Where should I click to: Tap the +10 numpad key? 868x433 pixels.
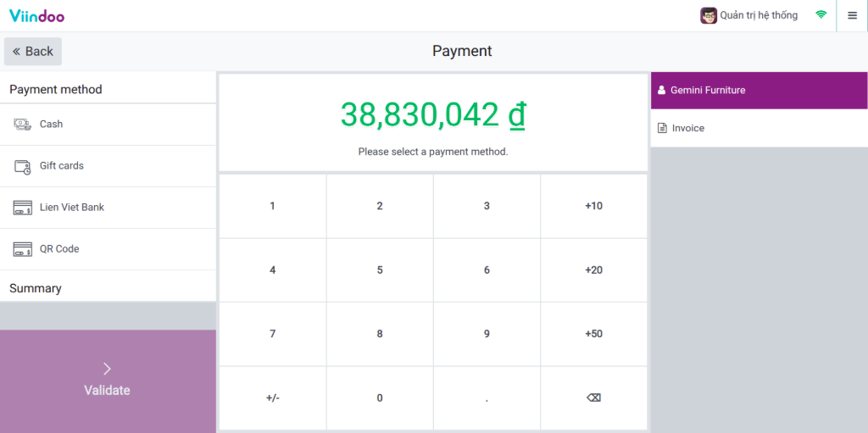tap(593, 206)
